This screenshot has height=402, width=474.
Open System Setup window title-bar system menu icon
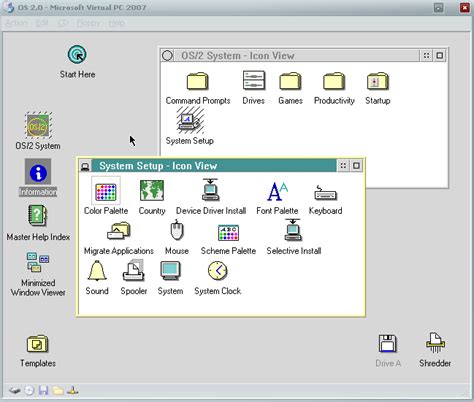(x=85, y=166)
